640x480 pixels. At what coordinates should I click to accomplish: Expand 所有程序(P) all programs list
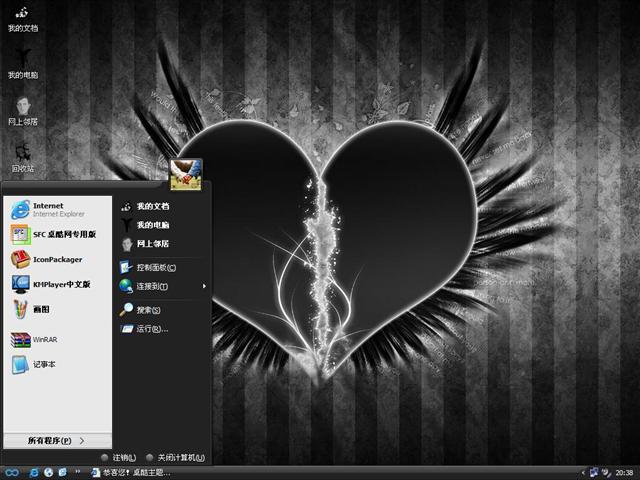[58, 441]
